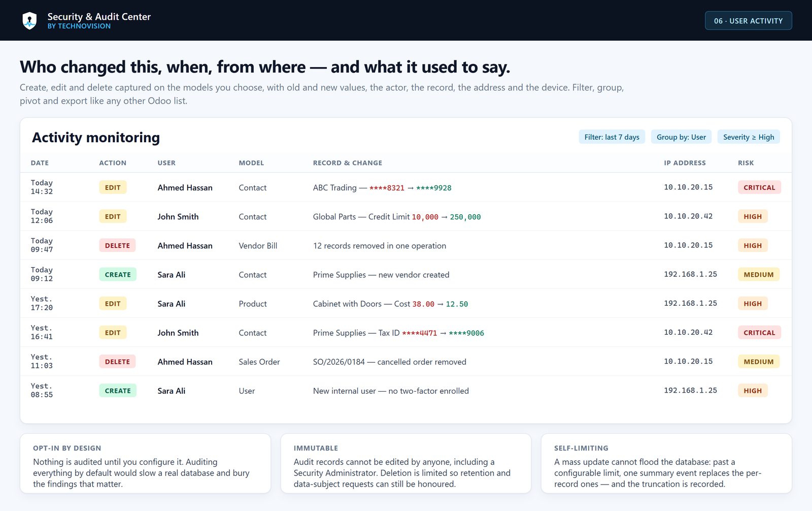Image resolution: width=812 pixels, height=511 pixels.
Task: Click the 'ABC Trading' record change text
Action: pos(382,187)
